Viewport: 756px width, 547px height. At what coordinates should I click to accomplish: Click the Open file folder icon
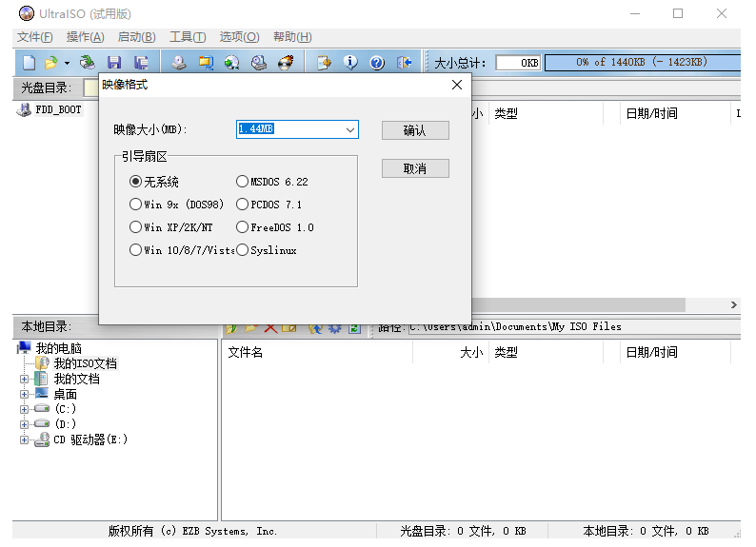point(50,63)
